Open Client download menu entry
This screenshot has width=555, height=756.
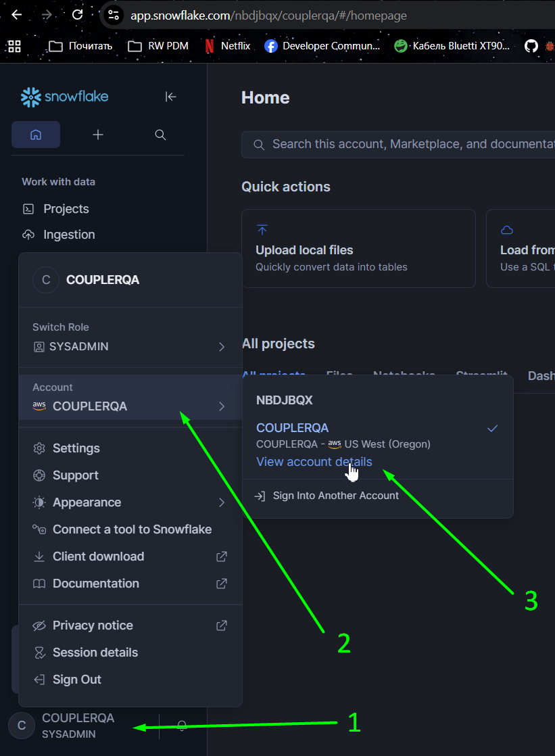[130, 557]
